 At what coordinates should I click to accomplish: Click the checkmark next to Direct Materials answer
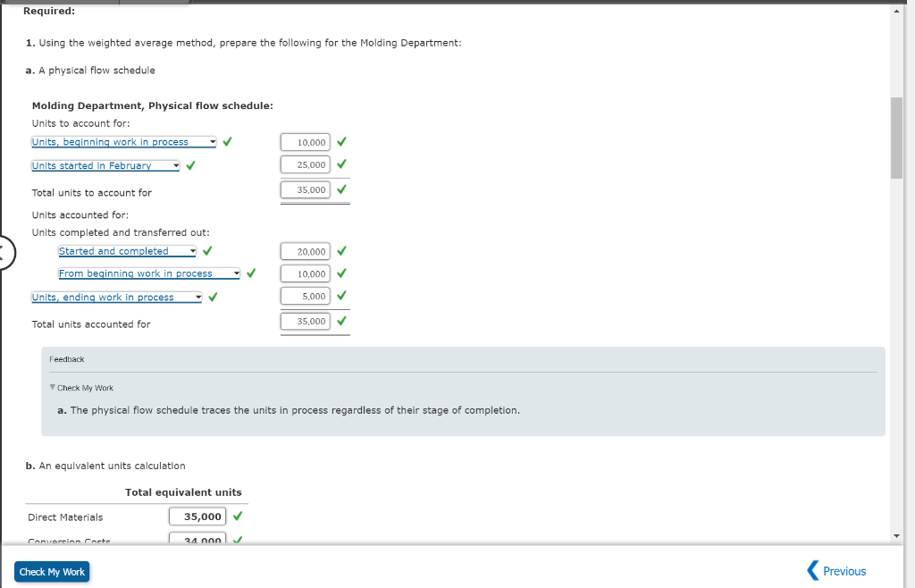(x=236, y=516)
